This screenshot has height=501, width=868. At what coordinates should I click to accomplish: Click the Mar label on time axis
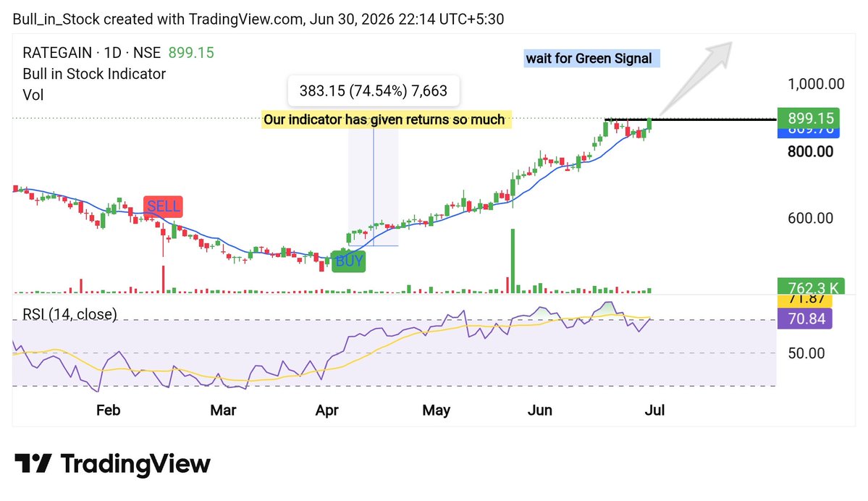click(223, 411)
